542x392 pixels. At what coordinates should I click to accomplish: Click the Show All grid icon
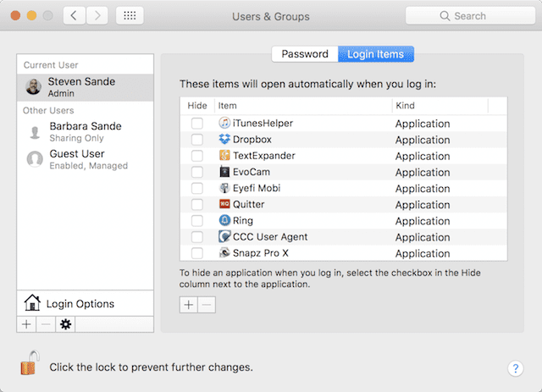pyautogui.click(x=129, y=16)
